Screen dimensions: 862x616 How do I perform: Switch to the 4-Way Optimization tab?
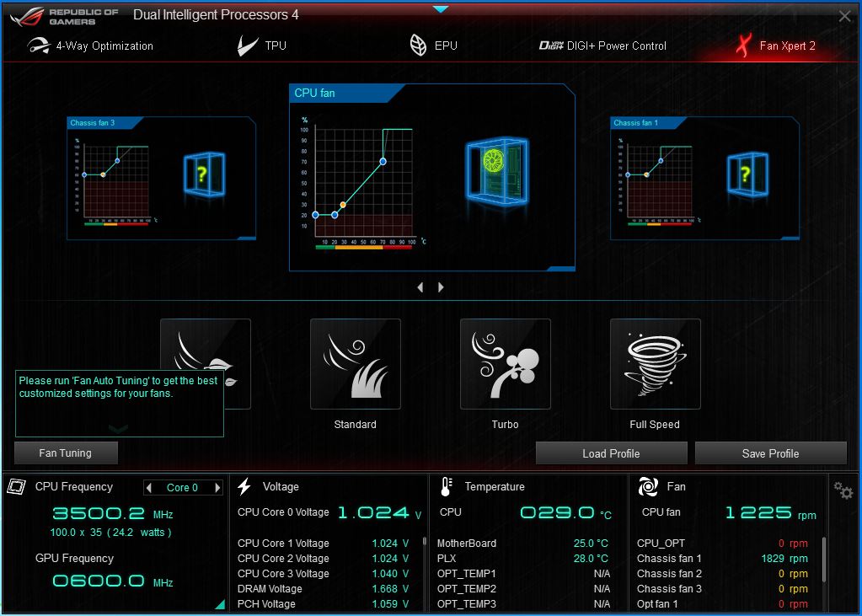(x=91, y=46)
